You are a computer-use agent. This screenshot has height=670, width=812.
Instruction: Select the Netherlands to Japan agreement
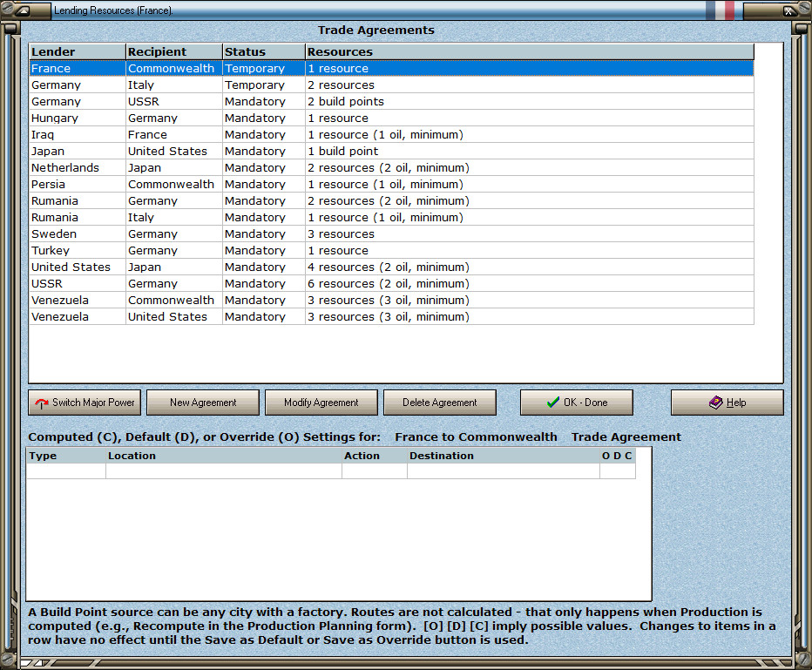click(391, 168)
